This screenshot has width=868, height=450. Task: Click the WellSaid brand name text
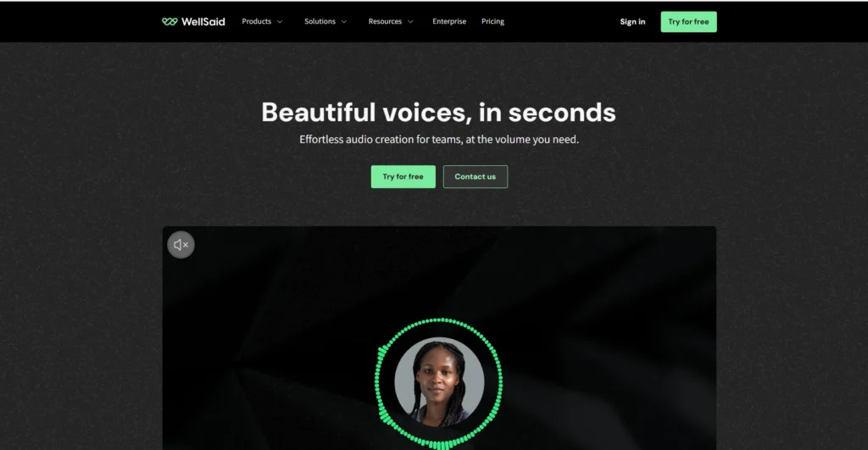[203, 21]
